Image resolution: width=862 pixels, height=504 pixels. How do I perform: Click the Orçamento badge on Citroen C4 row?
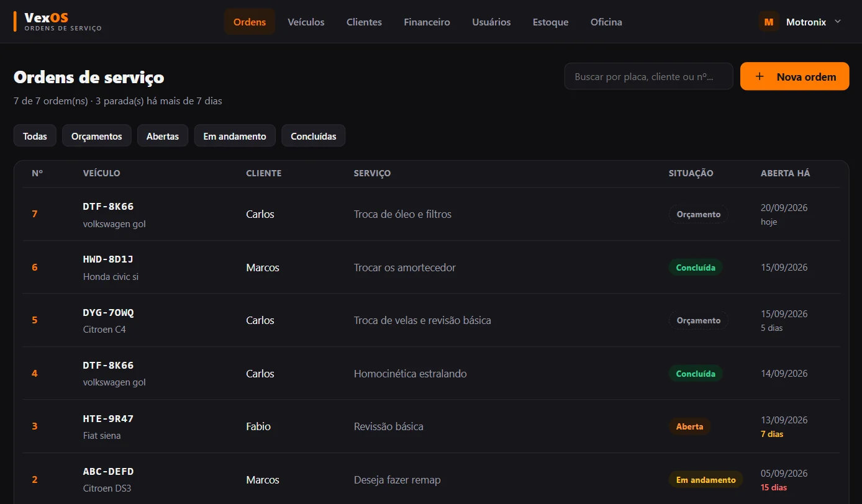(x=699, y=320)
